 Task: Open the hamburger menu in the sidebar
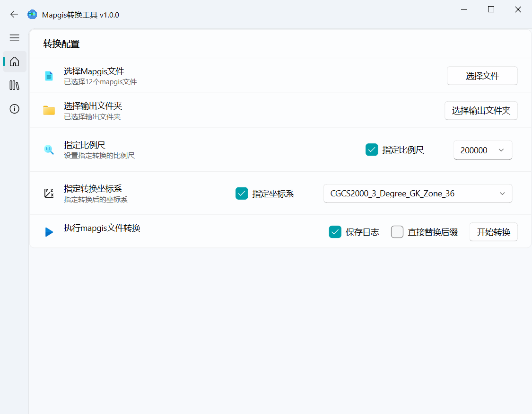(x=14, y=38)
